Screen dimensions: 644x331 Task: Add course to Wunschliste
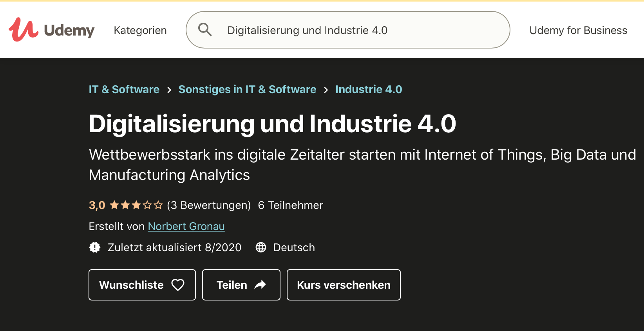[142, 285]
